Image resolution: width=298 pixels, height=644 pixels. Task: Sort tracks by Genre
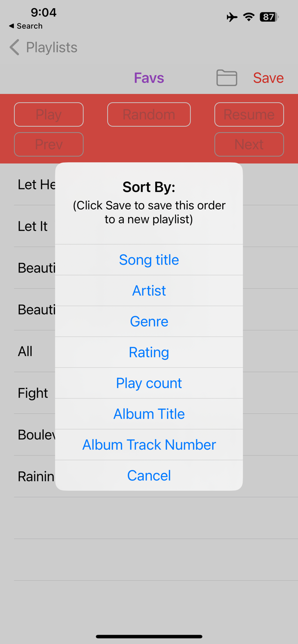click(149, 321)
